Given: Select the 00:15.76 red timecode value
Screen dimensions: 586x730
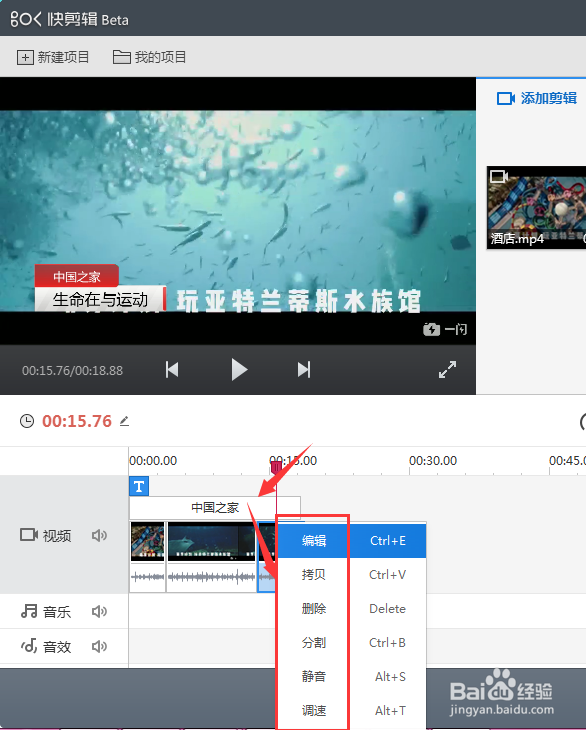Looking at the screenshot, I should (77, 421).
